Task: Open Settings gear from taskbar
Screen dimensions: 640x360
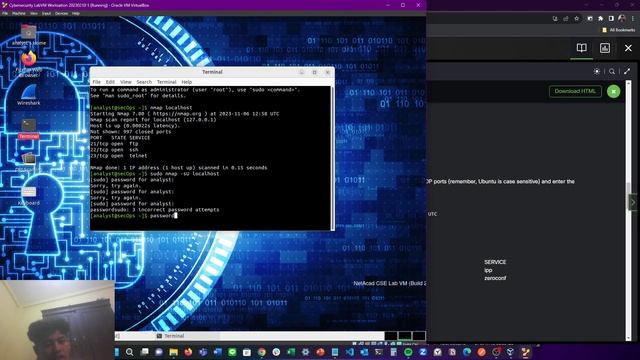Action: 306,352
